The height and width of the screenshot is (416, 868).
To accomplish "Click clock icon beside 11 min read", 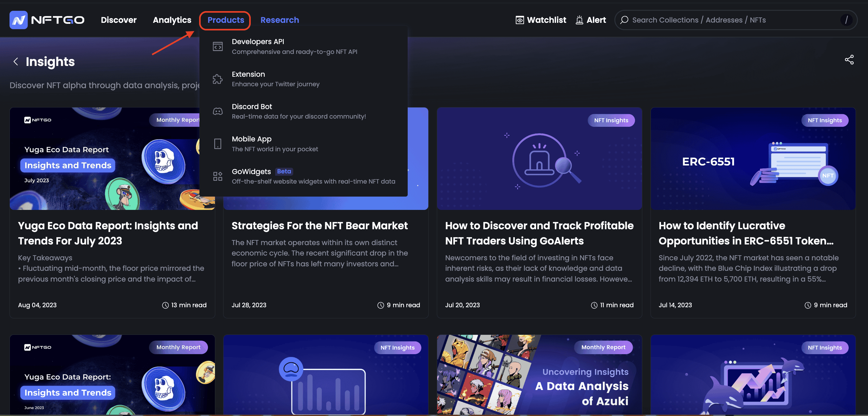I will (594, 305).
